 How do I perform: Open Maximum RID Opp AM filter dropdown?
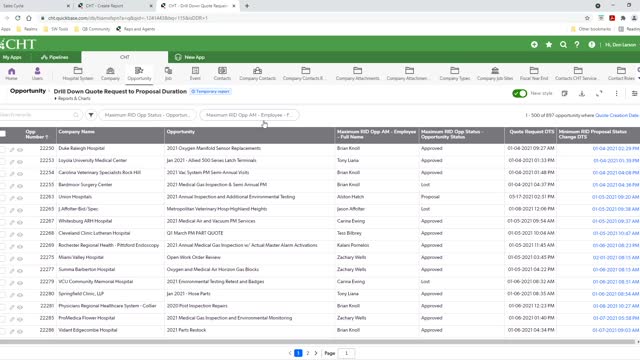coord(249,115)
